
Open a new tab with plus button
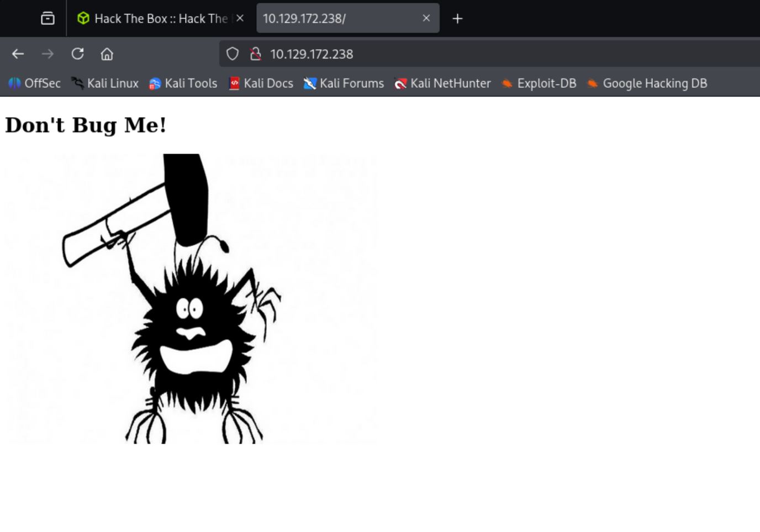(x=457, y=18)
